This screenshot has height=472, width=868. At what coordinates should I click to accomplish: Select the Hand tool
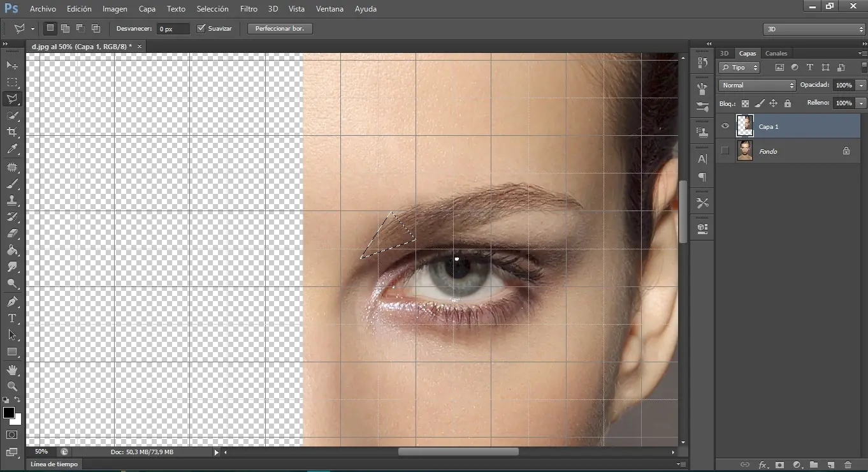point(12,370)
